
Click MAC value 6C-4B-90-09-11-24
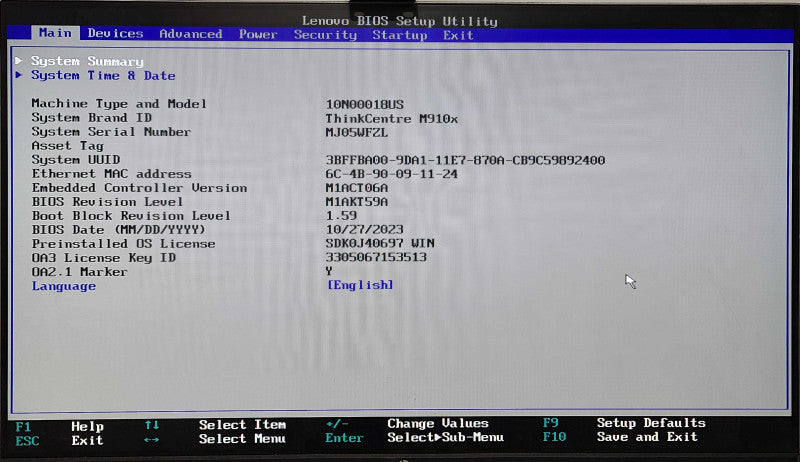392,174
